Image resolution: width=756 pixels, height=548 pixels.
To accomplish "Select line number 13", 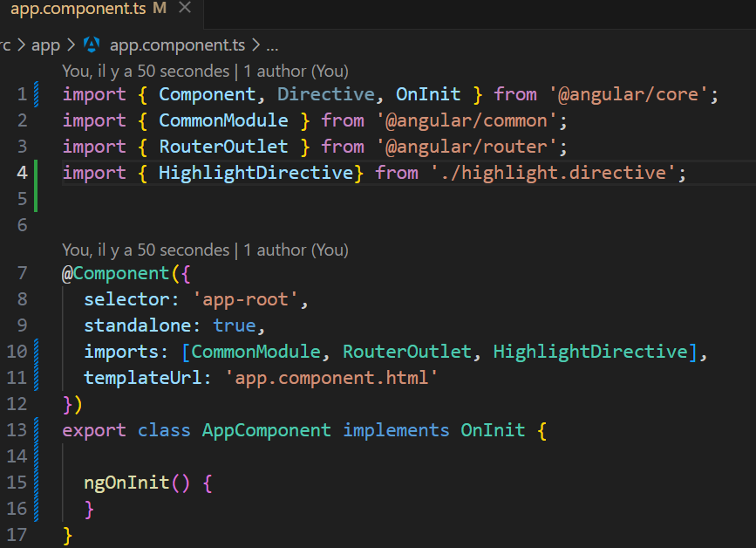I will point(17,430).
